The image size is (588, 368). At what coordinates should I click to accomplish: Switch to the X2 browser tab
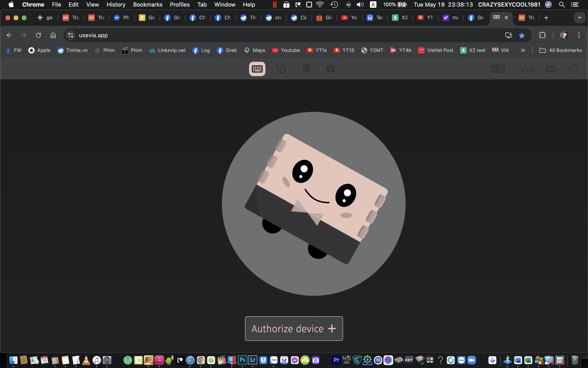(x=400, y=18)
